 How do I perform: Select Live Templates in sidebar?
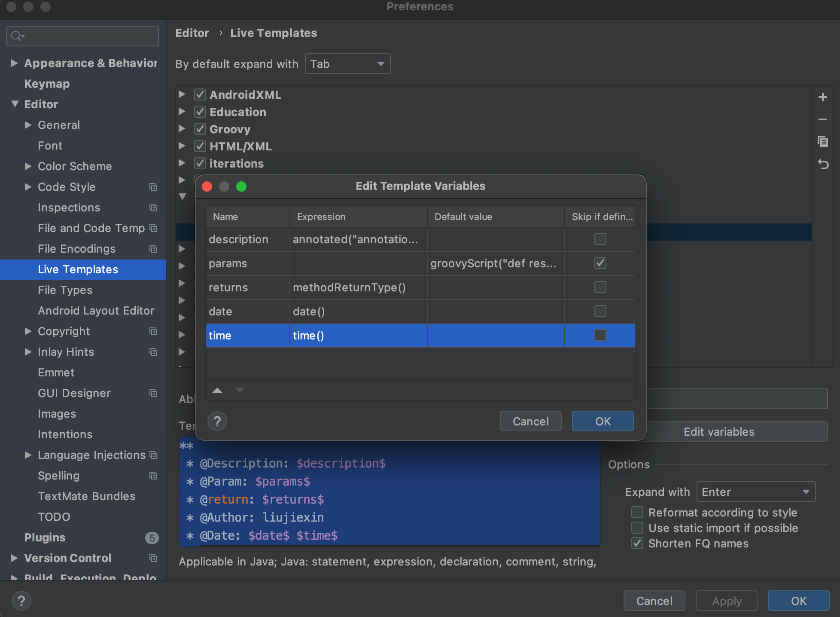[x=83, y=269]
